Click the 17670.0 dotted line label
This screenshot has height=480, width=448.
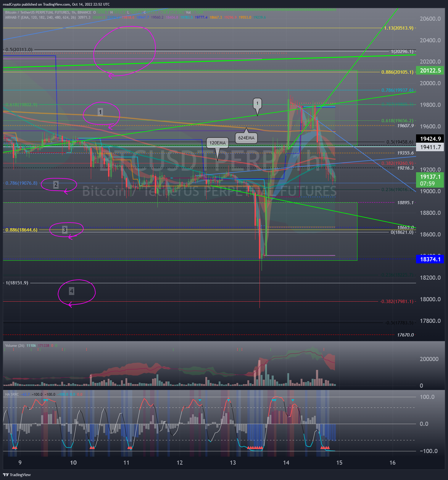click(405, 335)
